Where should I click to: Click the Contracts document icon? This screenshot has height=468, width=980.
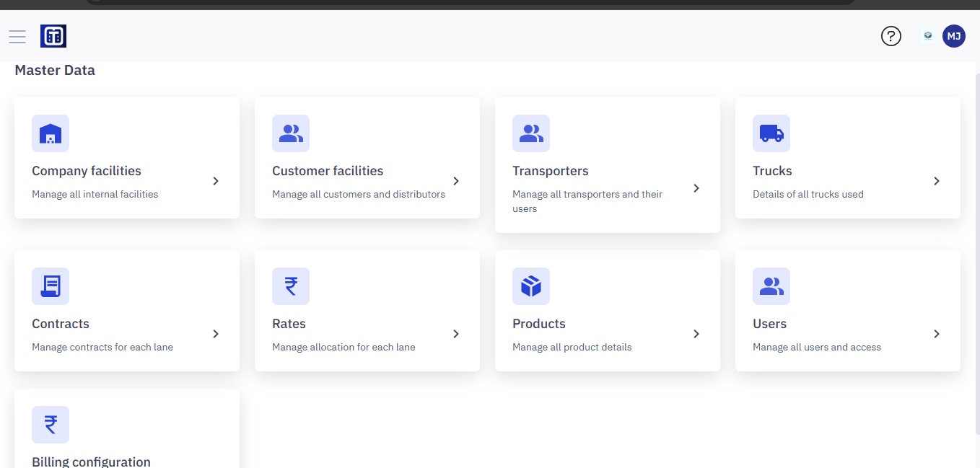[x=51, y=286]
